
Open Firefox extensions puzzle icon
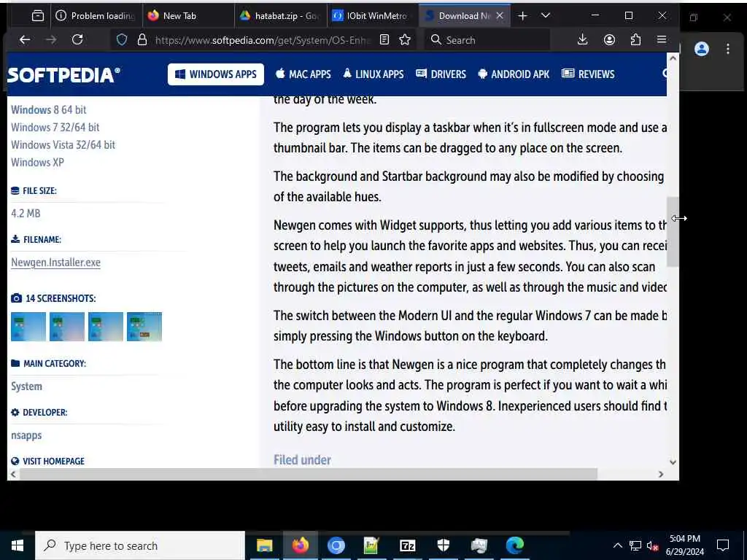coord(635,40)
